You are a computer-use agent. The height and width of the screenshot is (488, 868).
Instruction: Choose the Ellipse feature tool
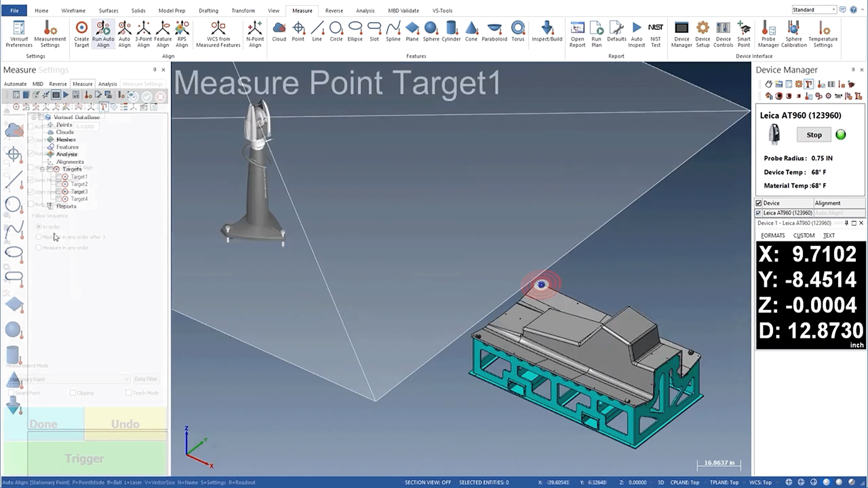point(355,32)
